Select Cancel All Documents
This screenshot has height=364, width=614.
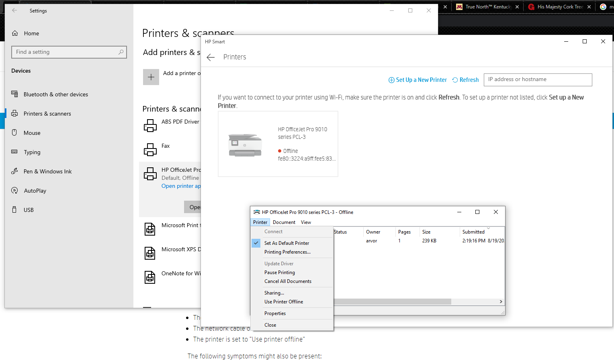point(288,281)
